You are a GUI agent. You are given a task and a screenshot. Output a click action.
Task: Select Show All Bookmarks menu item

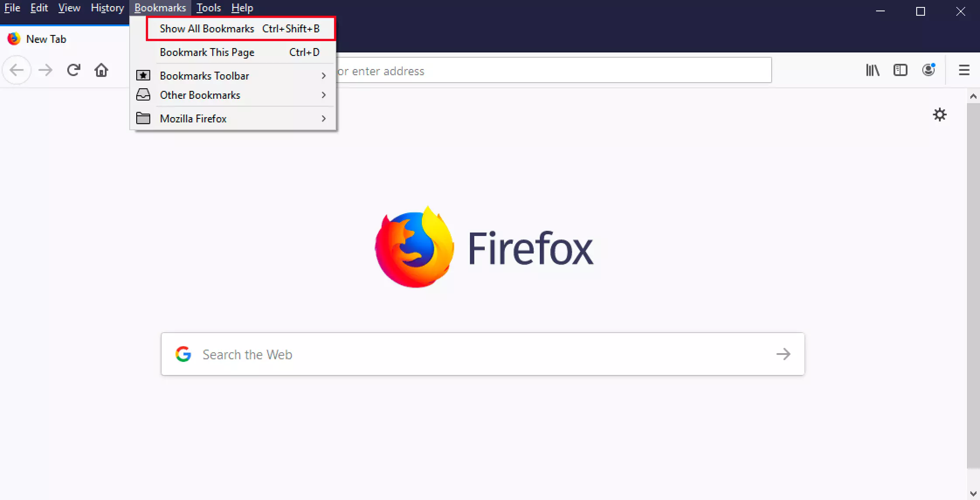click(240, 29)
